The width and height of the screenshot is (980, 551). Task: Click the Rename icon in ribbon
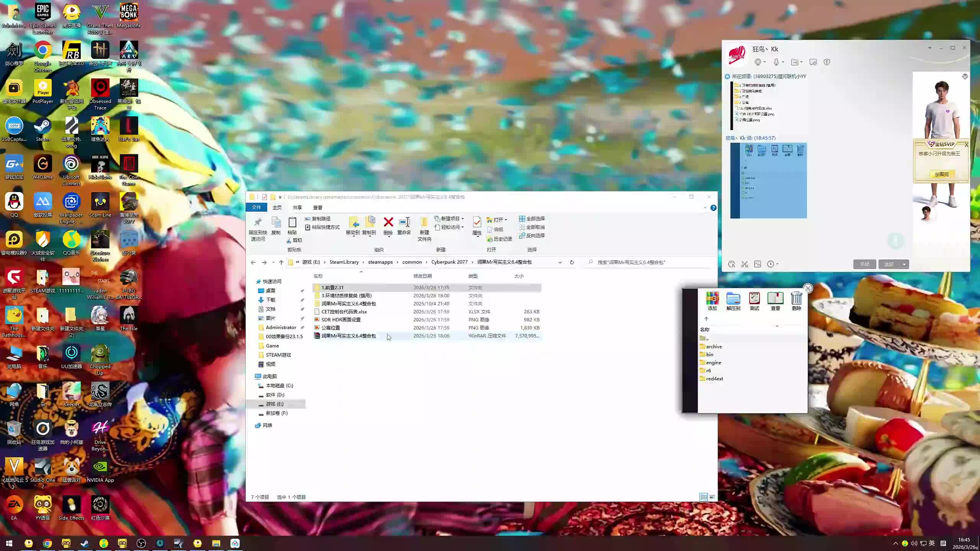click(x=404, y=222)
